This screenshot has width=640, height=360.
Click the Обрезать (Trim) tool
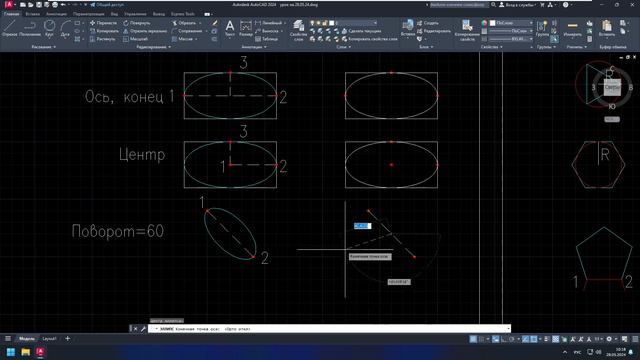point(184,23)
